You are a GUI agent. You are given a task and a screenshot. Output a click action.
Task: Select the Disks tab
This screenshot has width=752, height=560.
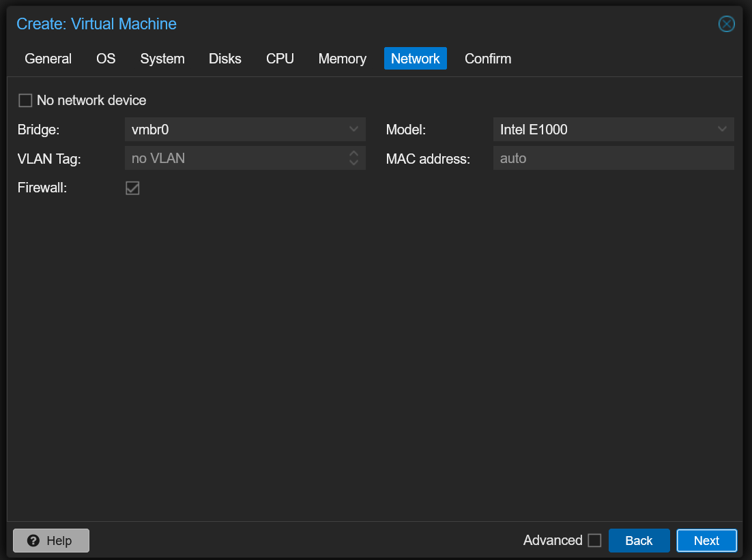pos(225,59)
